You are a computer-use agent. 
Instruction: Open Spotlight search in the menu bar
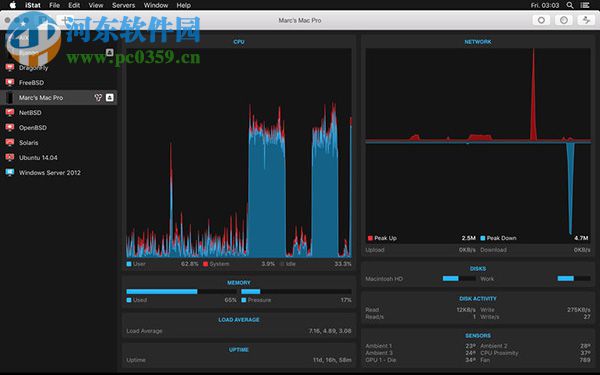(570, 5)
